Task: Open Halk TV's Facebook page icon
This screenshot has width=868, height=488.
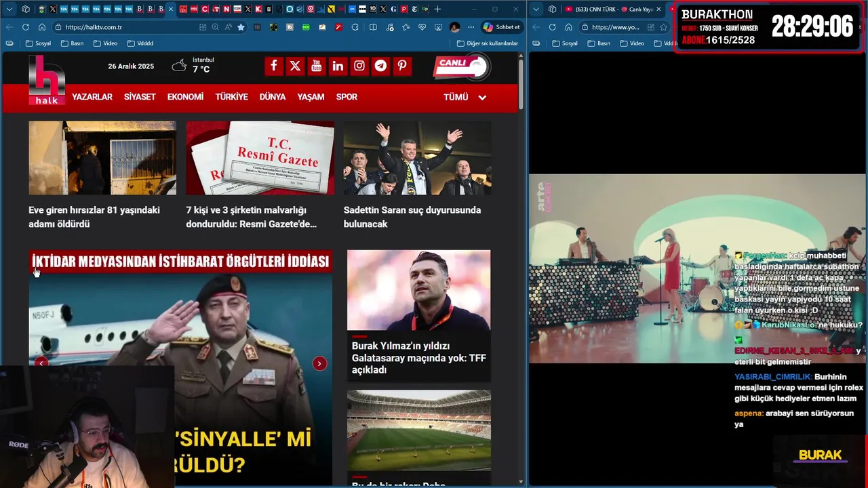Action: 273,66
